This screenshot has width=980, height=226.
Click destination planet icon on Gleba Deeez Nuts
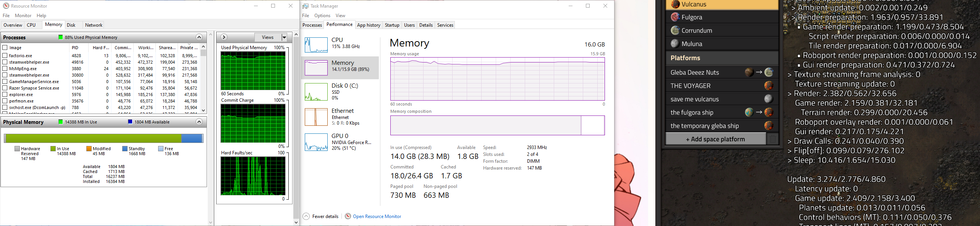point(769,72)
